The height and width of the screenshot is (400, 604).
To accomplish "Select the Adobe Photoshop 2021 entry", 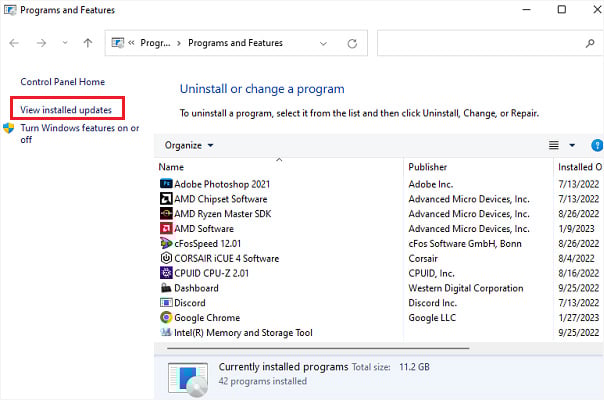I will 222,184.
